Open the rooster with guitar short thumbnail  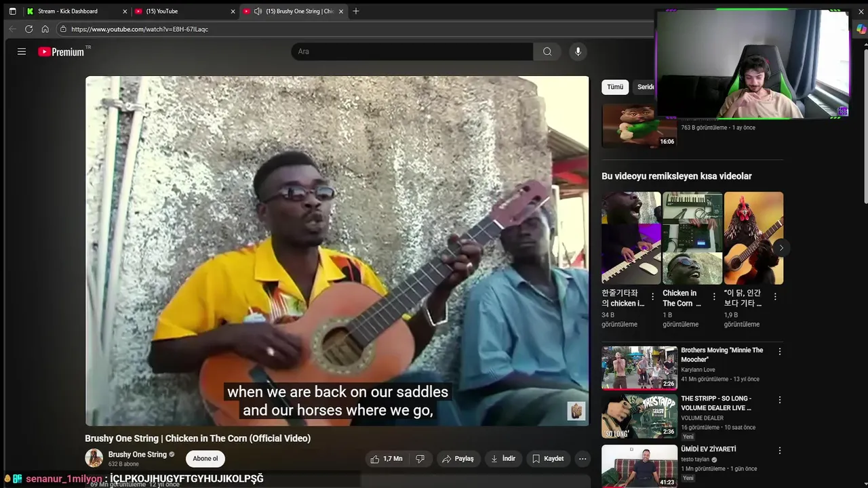[x=753, y=238]
